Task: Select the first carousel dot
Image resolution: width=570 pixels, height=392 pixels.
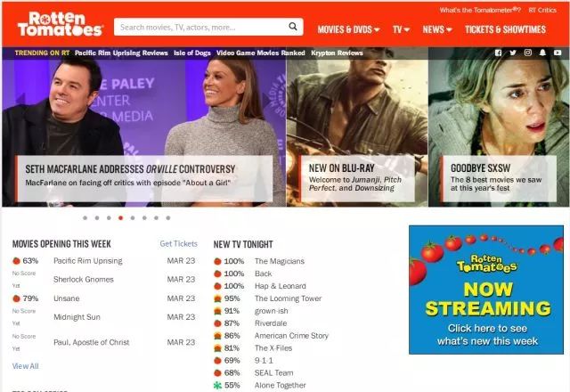Action: pos(85,217)
